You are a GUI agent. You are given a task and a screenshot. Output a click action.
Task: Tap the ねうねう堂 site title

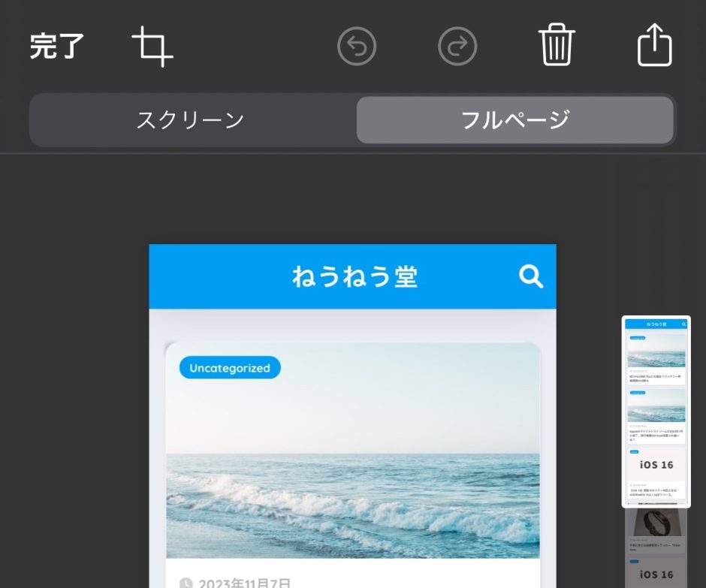click(354, 277)
